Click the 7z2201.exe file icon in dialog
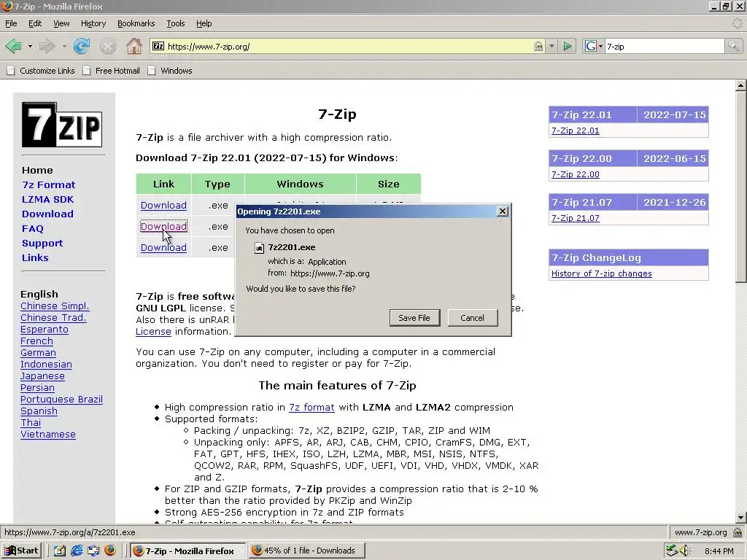The height and width of the screenshot is (560, 747). 259,248
